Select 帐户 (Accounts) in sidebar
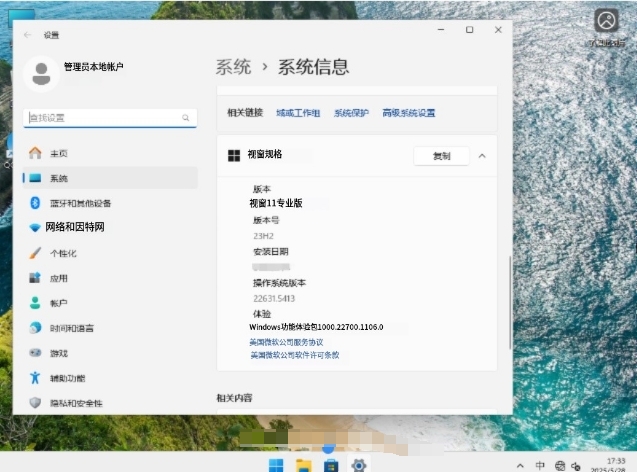The width and height of the screenshot is (637, 472). [x=59, y=303]
